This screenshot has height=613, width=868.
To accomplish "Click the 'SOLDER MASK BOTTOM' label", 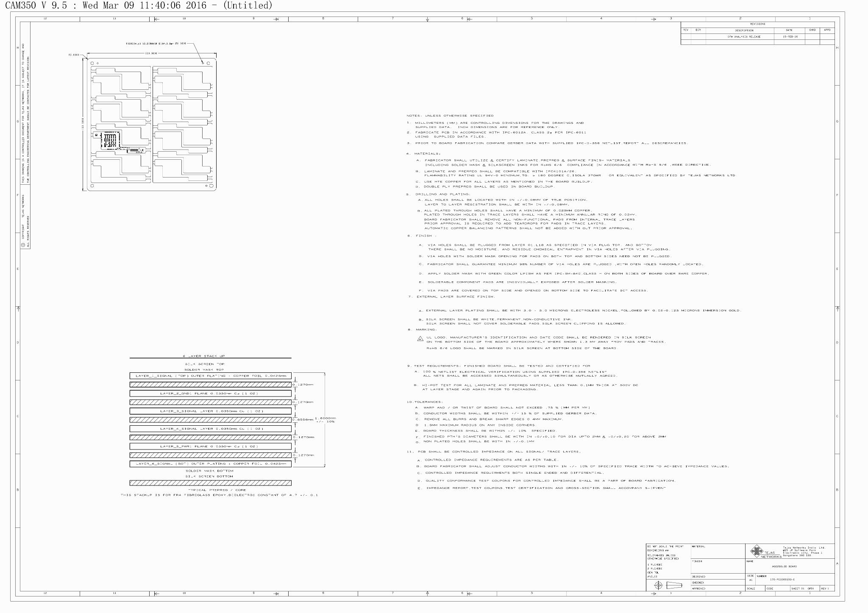I will (209, 471).
